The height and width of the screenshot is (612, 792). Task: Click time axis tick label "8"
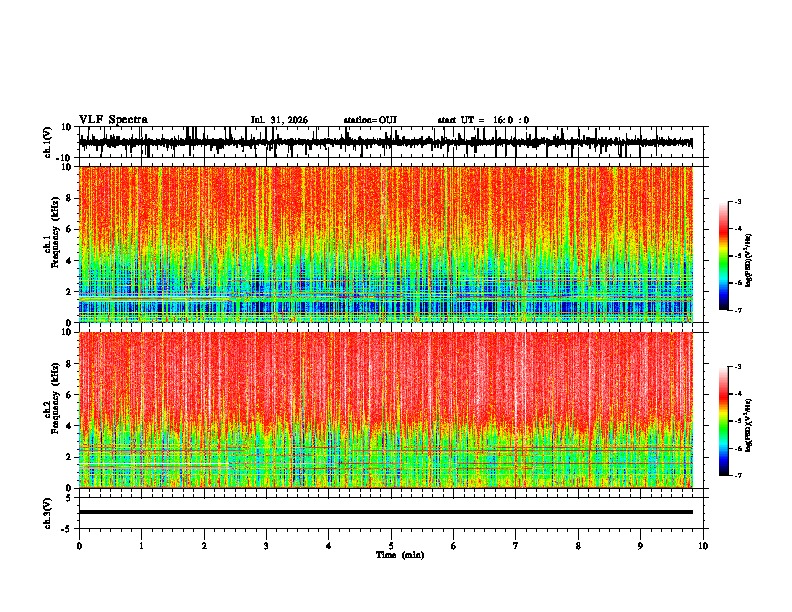[578, 546]
